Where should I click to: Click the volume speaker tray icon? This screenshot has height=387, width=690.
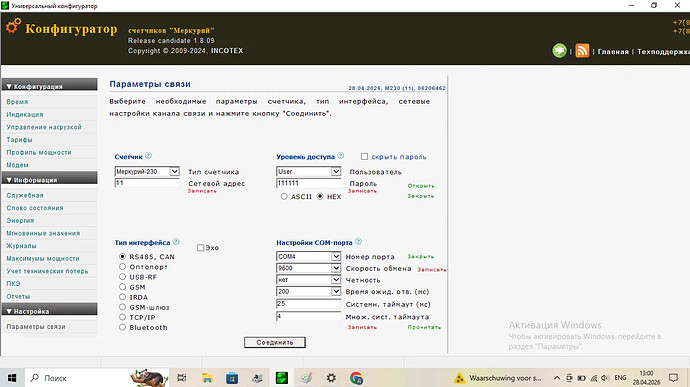pyautogui.click(x=606, y=378)
